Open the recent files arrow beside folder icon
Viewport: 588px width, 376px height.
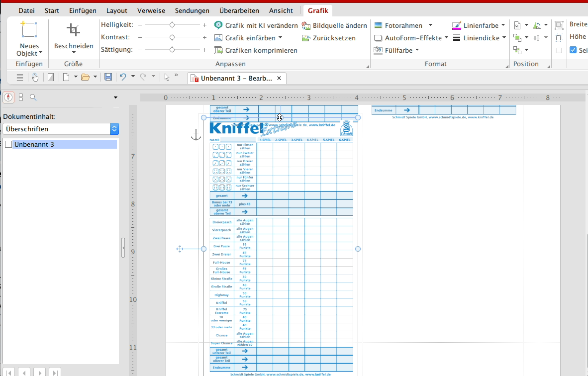[95, 77]
